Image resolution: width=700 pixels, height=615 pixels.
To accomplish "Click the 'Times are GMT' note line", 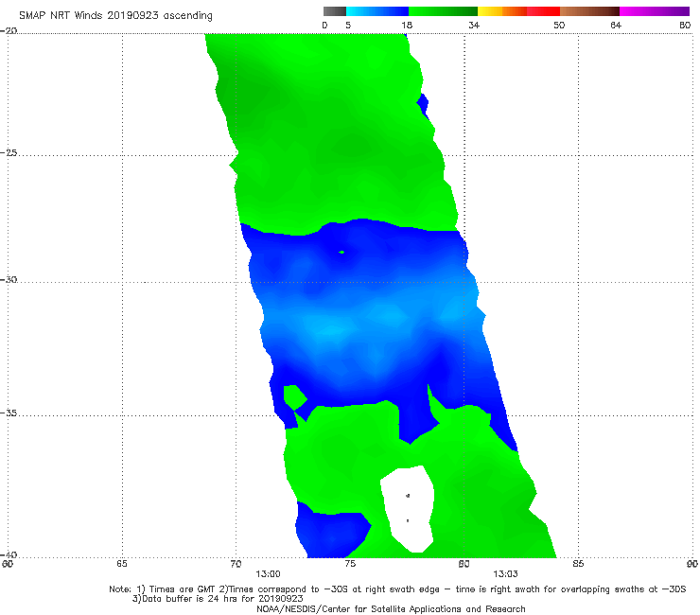I will [x=397, y=589].
